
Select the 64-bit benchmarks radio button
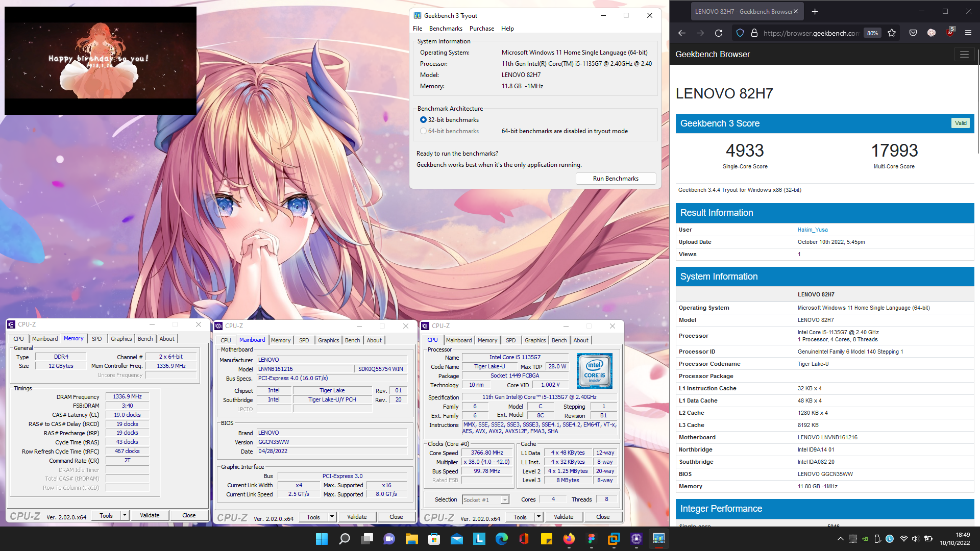(x=423, y=131)
